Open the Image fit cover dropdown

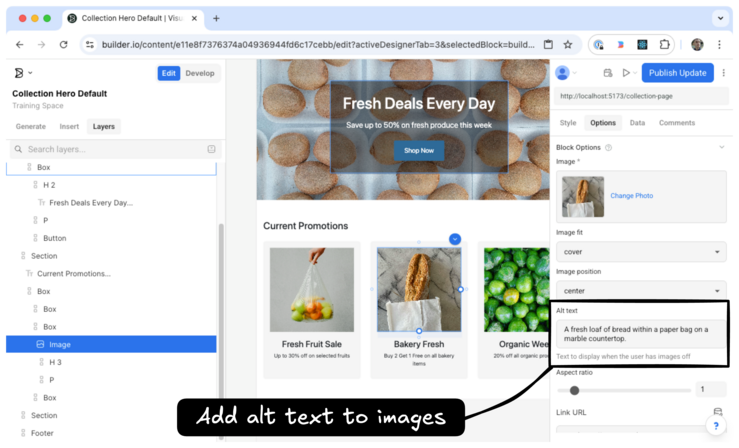tap(641, 252)
